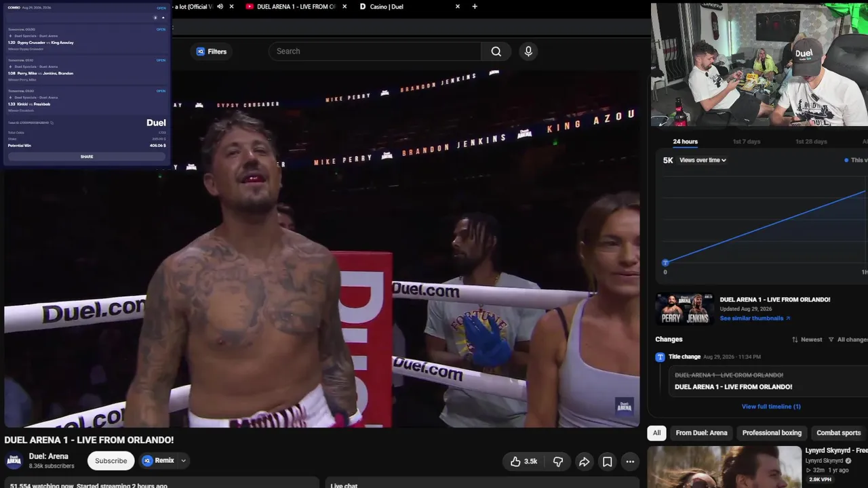Expand the Remix button dropdown arrow

(x=183, y=461)
